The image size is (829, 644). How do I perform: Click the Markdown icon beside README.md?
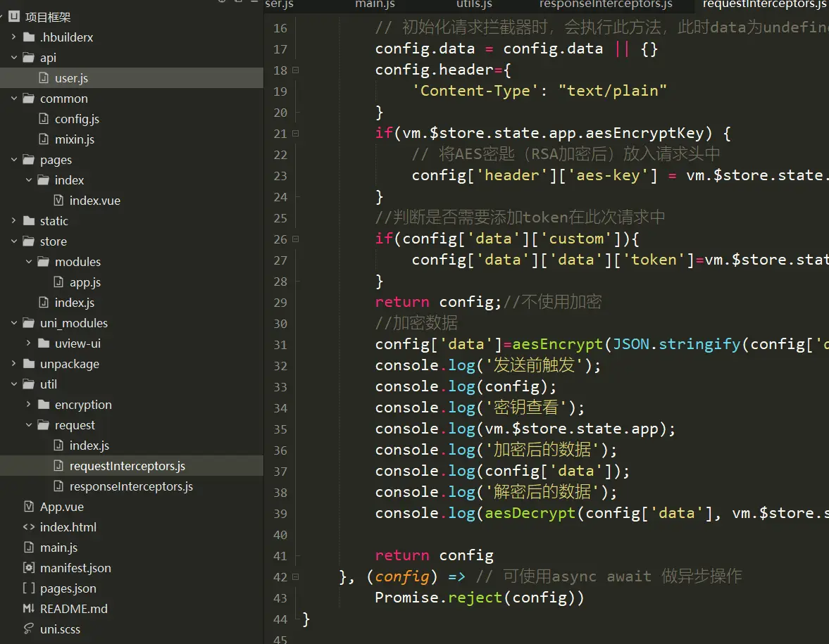(x=28, y=609)
